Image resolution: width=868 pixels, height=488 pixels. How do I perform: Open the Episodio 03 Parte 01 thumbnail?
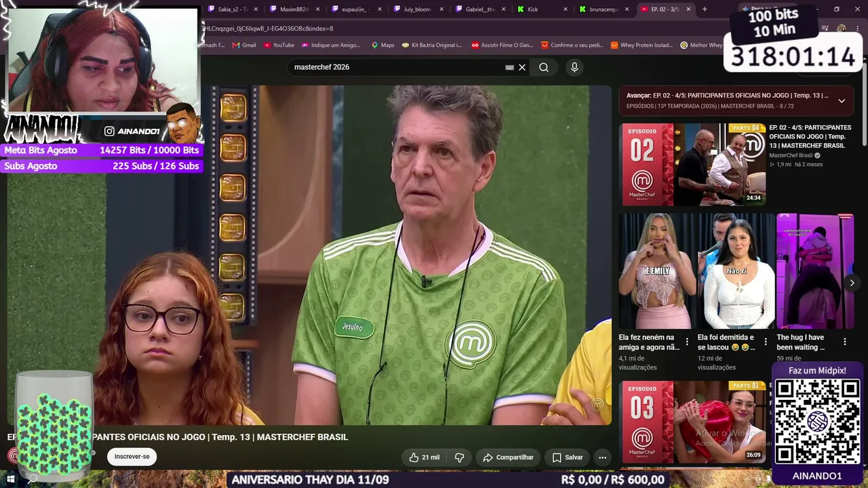pos(694,422)
